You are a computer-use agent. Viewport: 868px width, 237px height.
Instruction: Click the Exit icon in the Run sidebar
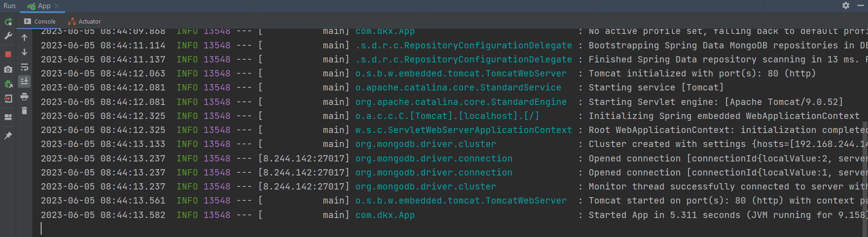tap(8, 98)
